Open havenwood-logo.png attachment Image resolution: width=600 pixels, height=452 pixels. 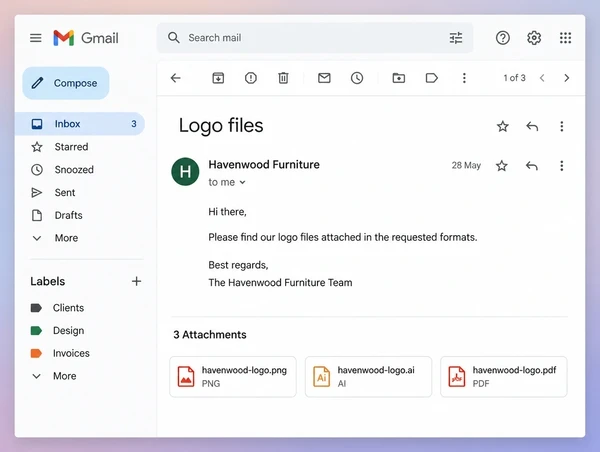233,377
